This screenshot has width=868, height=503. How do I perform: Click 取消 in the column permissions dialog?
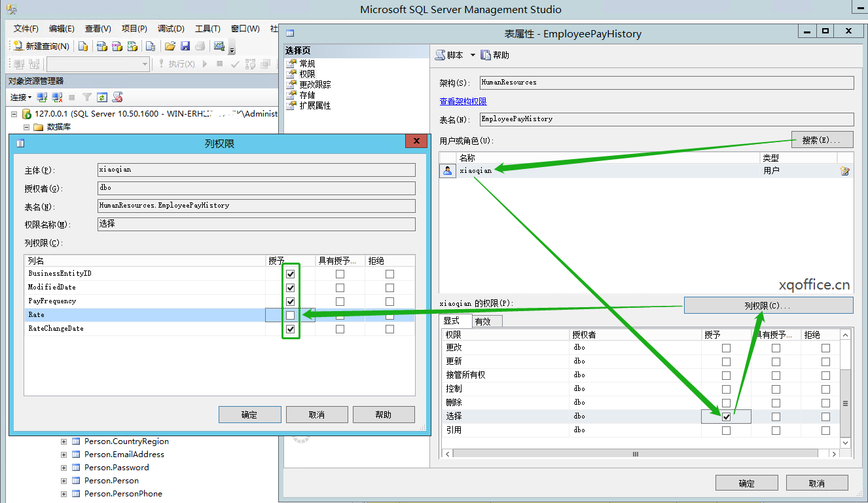coord(317,415)
